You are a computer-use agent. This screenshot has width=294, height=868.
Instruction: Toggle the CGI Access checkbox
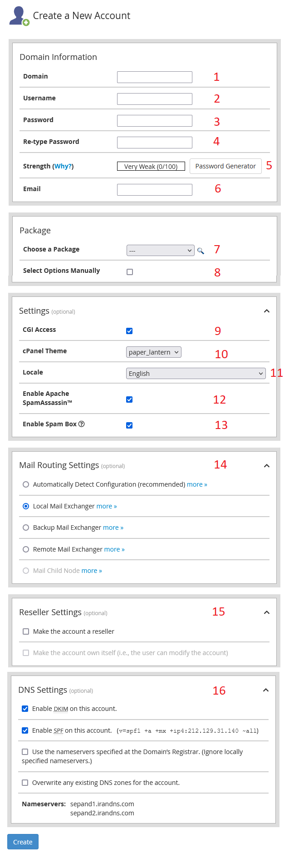(129, 331)
